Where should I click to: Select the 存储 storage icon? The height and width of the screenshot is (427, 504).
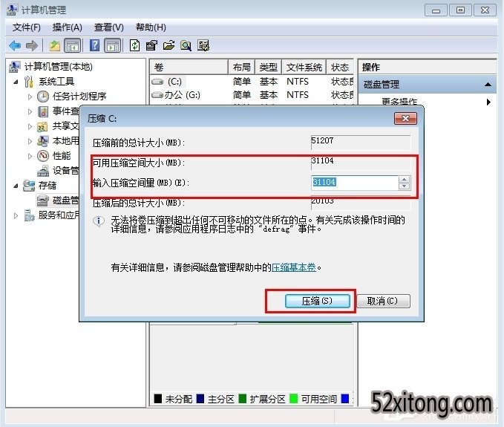[x=29, y=186]
